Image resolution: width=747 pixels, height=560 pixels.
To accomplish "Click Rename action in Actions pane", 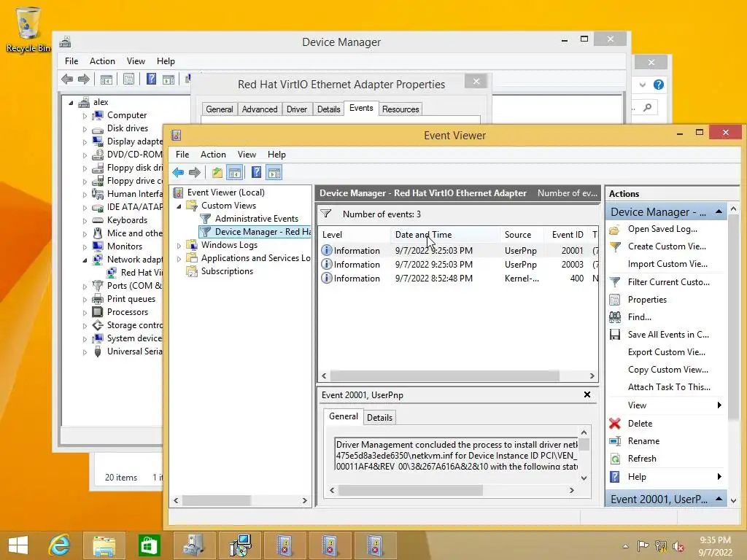I will tap(643, 441).
